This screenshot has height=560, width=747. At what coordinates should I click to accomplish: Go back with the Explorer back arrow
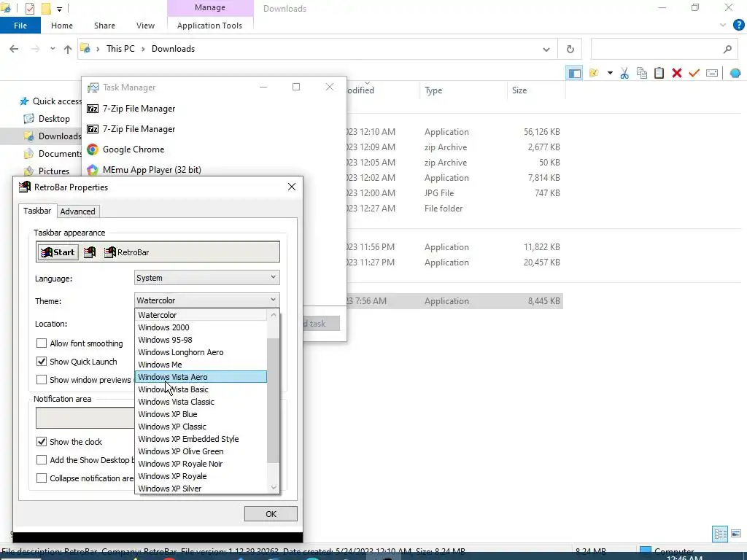coord(14,49)
